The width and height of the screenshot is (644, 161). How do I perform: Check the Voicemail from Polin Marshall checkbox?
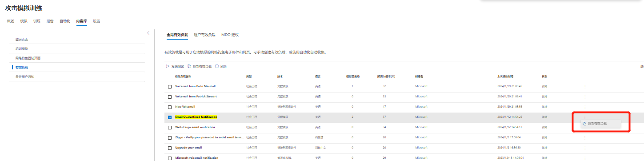tap(170, 87)
